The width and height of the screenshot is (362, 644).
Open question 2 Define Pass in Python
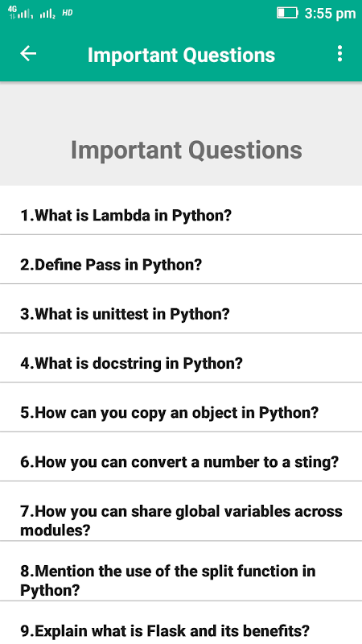(x=181, y=264)
